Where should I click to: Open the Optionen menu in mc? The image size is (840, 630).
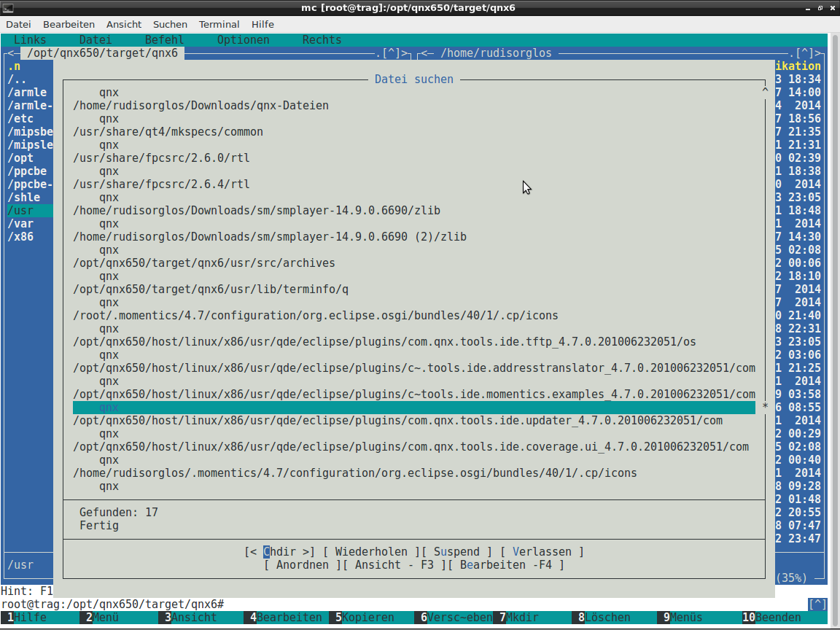coord(243,40)
